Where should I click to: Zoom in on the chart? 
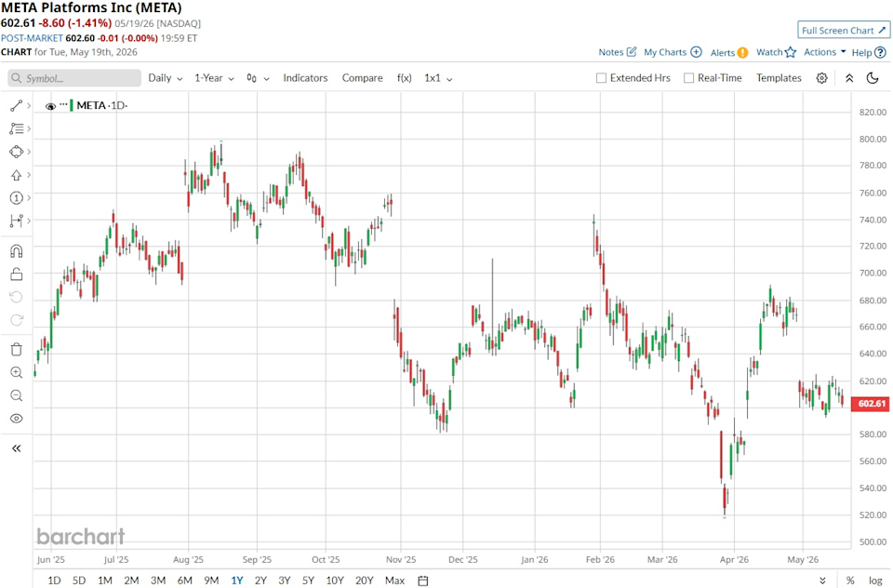[16, 373]
